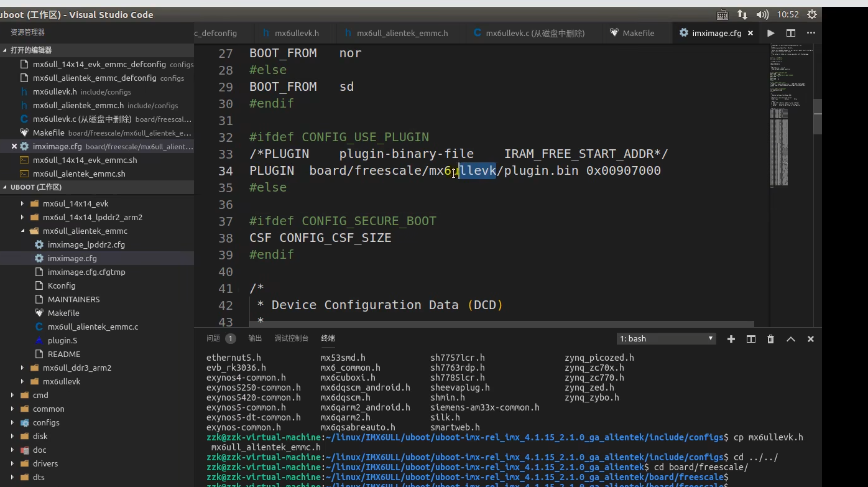
Task: Close the imximage.cfg editor tab
Action: click(x=750, y=33)
